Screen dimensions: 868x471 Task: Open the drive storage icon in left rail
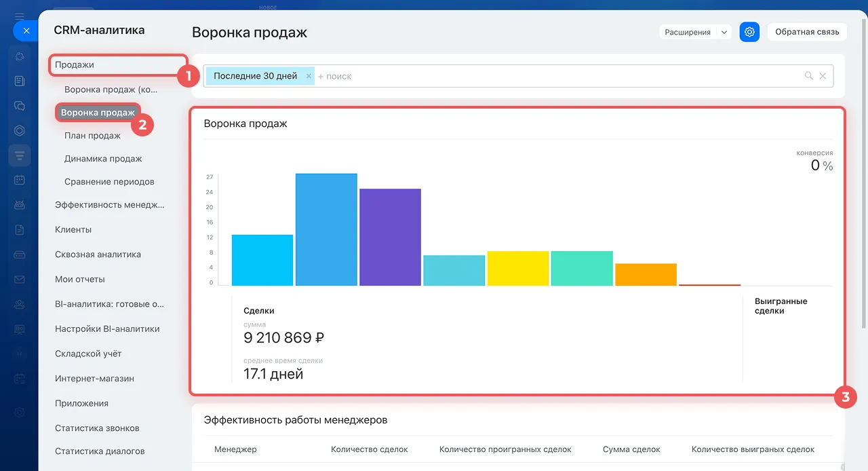(20, 255)
